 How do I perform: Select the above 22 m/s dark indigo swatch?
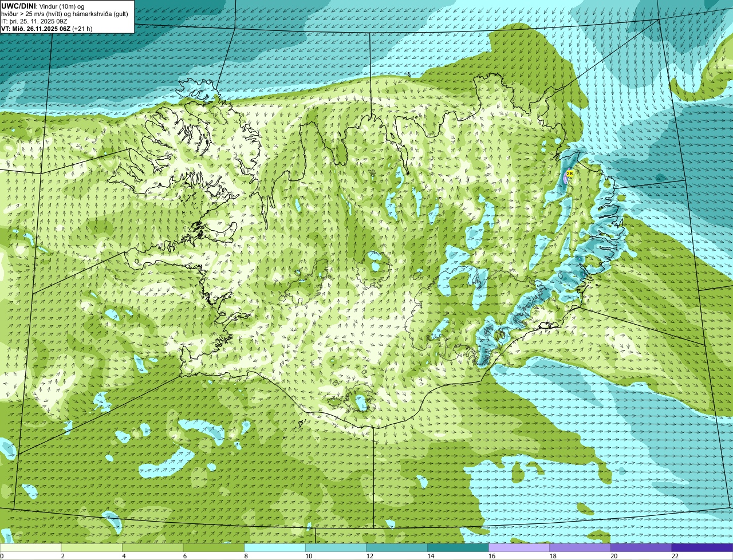click(702, 547)
